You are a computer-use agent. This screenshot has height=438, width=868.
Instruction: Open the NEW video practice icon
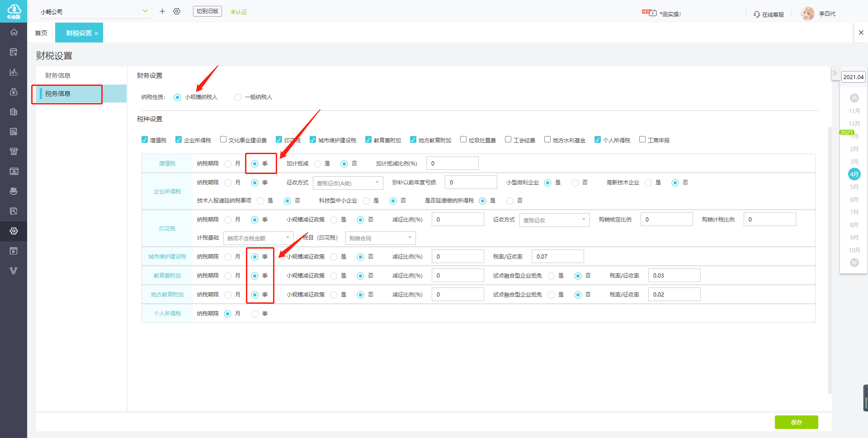(x=649, y=13)
